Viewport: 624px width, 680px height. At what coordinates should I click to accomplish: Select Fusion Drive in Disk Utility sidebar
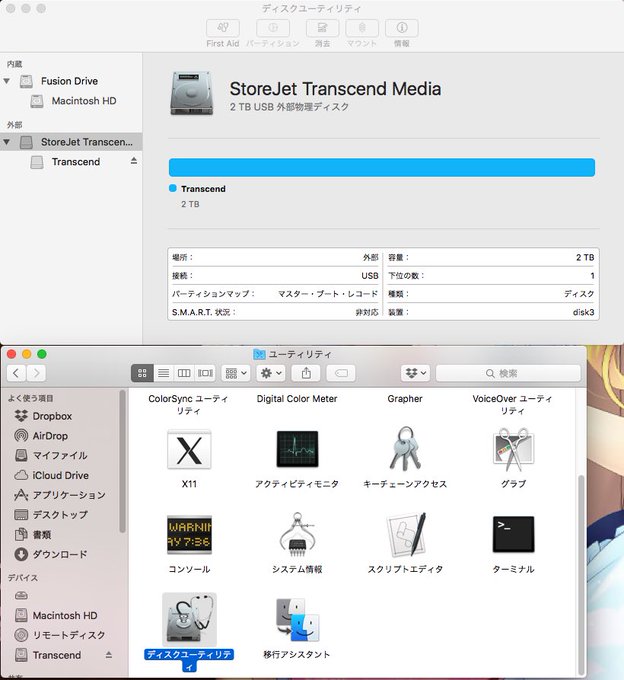69,81
